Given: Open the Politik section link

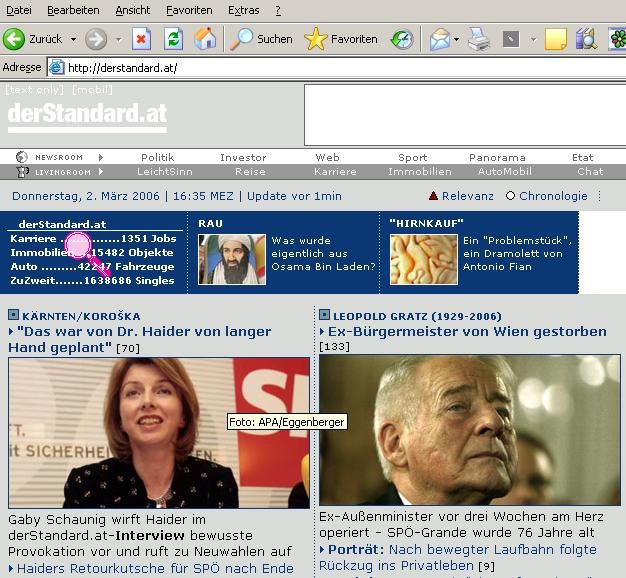Looking at the screenshot, I should pos(157,157).
